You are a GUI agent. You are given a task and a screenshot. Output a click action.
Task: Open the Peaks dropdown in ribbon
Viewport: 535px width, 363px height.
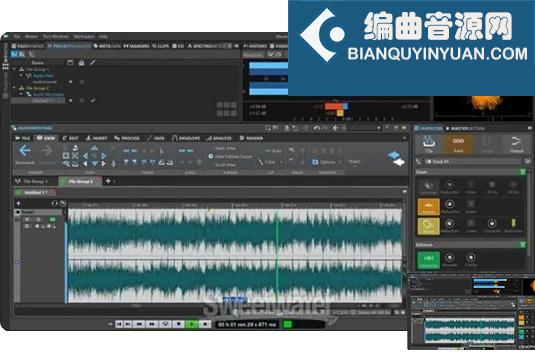[355, 162]
